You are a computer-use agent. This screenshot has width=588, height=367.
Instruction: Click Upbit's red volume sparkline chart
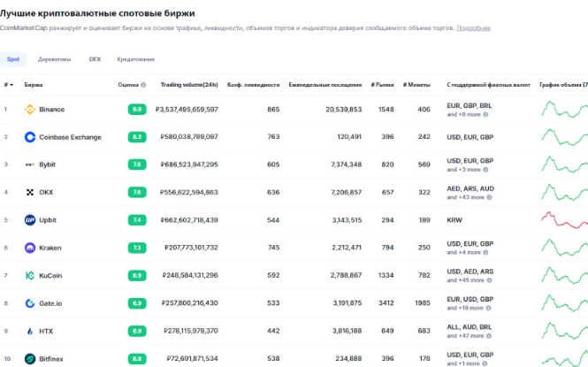click(x=564, y=220)
